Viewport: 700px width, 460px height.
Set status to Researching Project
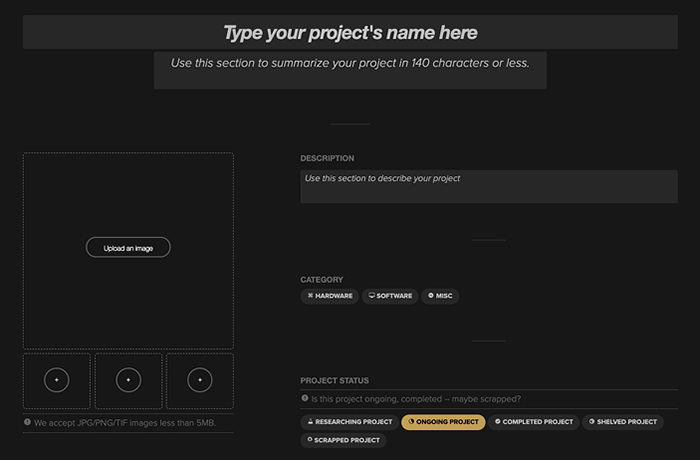[348, 422]
